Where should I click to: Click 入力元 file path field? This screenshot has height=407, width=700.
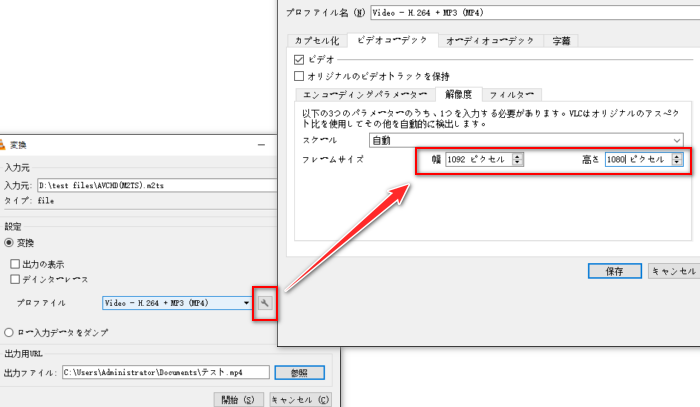click(x=157, y=185)
